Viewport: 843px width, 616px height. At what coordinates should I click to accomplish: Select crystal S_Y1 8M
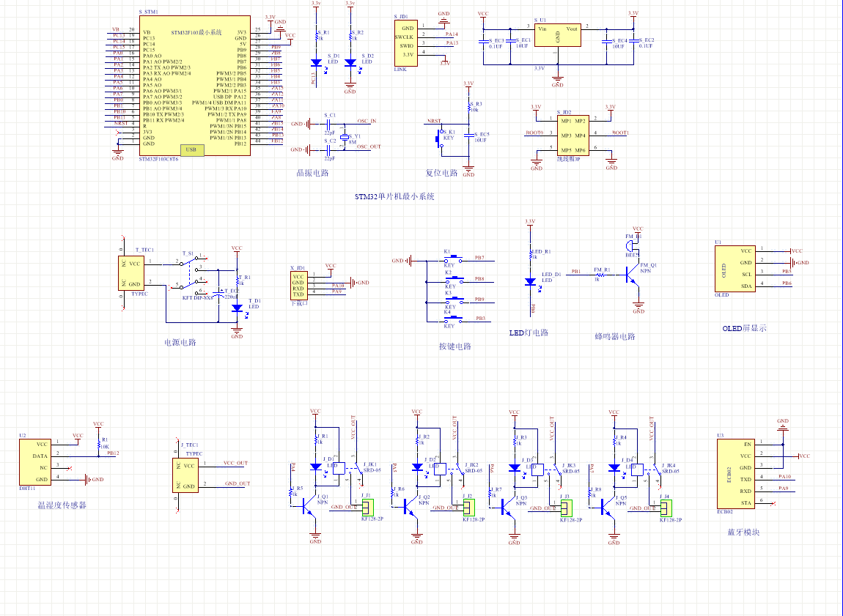pyautogui.click(x=345, y=137)
